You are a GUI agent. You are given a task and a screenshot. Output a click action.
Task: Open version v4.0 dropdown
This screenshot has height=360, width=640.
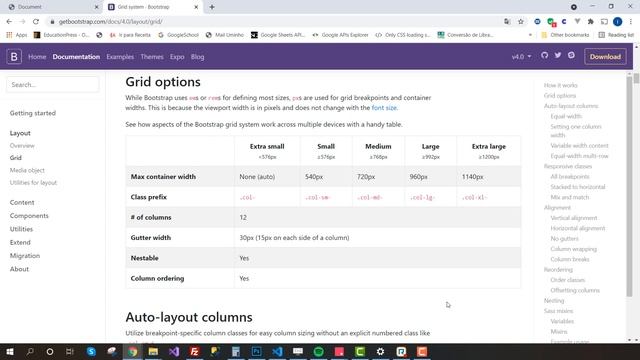tap(521, 57)
